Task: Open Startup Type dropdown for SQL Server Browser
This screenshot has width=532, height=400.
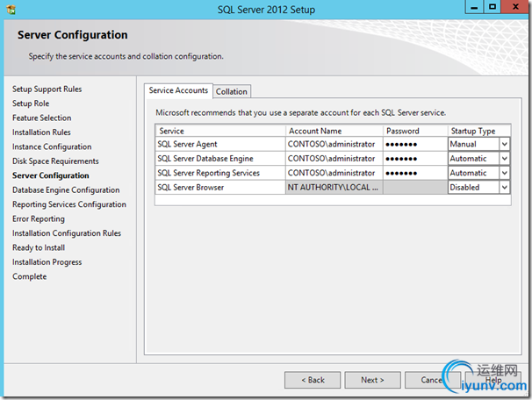Action: tap(504, 187)
